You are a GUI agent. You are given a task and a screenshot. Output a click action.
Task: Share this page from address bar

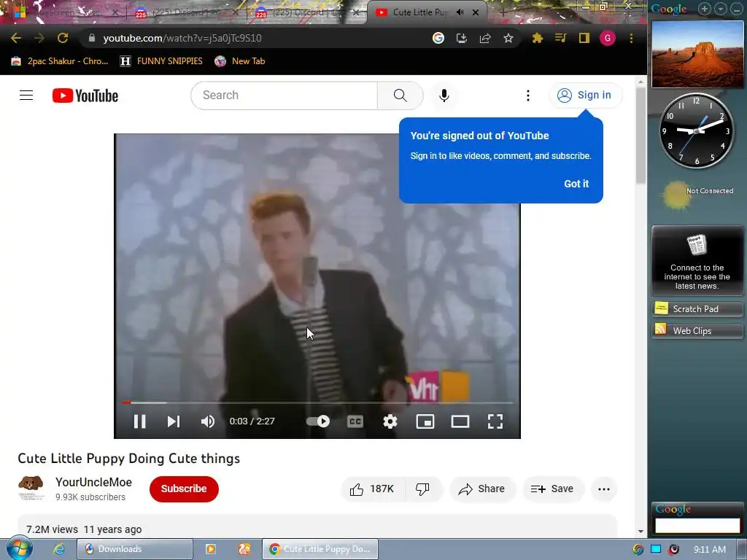point(485,38)
